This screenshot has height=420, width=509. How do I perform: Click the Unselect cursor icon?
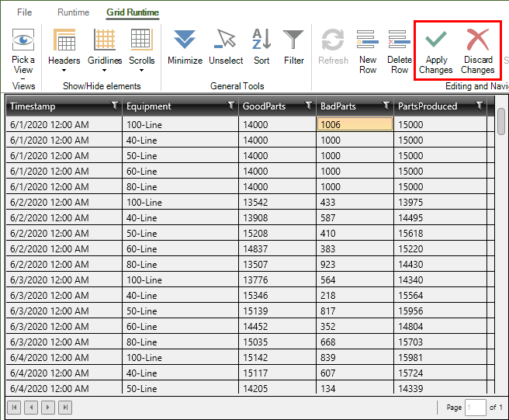click(226, 40)
